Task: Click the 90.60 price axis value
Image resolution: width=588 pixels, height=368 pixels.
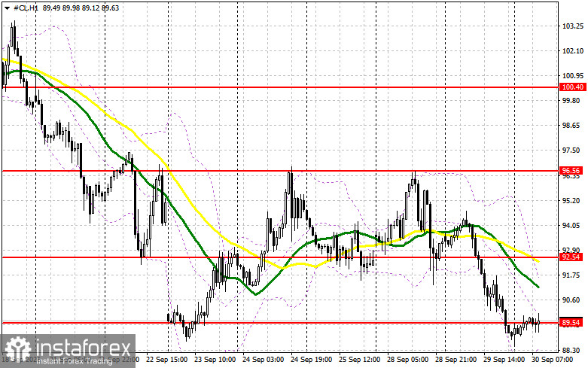Action: click(x=573, y=300)
